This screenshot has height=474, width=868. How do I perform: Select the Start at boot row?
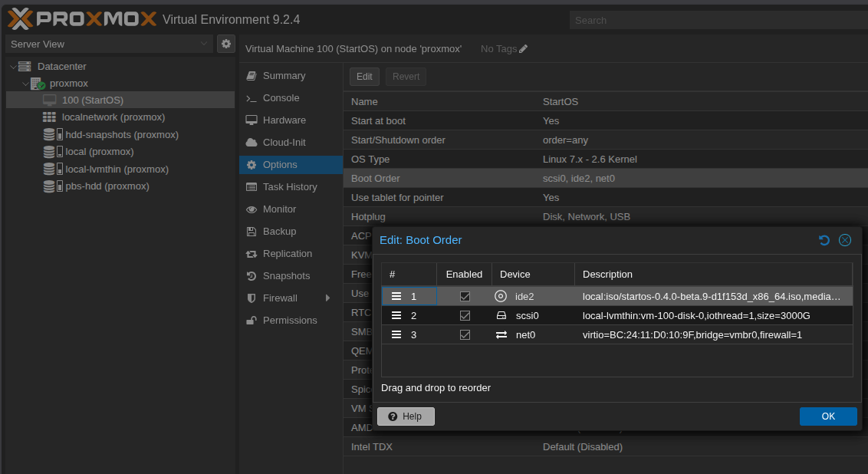point(606,120)
